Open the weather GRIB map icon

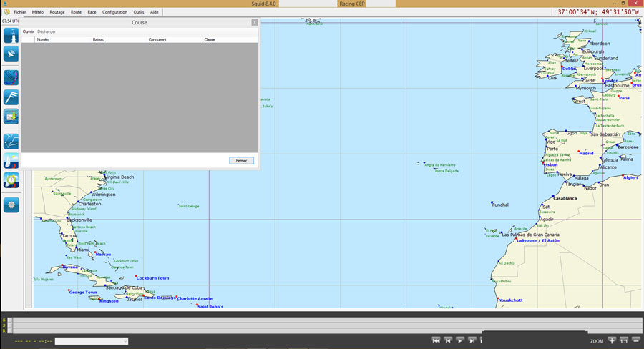coord(11,77)
